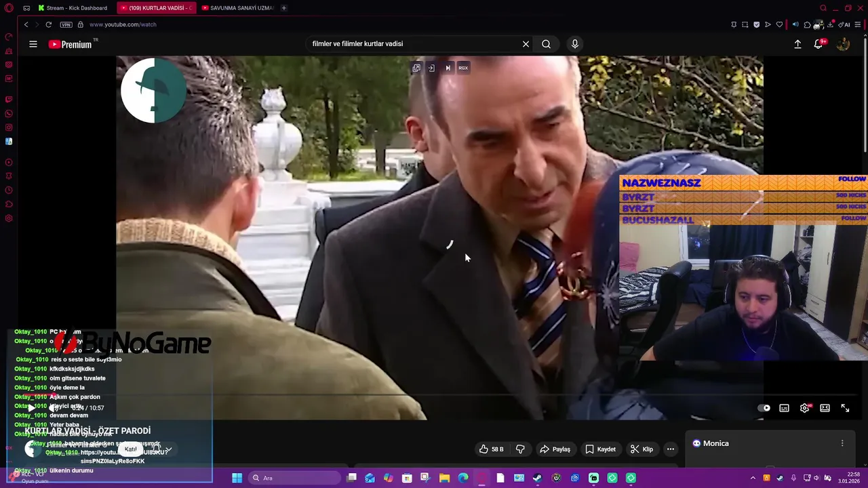Screen dimensions: 868x488
Task: Clear the YouTube search text
Action: 526,44
